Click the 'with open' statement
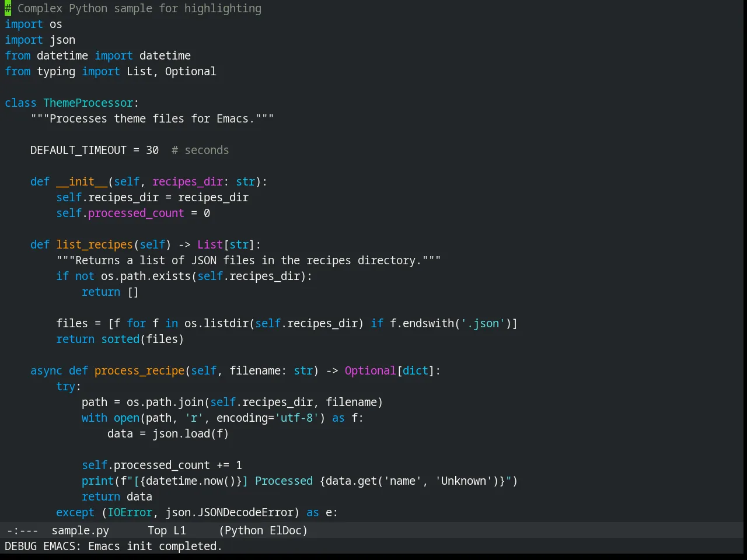747x560 pixels. (x=110, y=418)
